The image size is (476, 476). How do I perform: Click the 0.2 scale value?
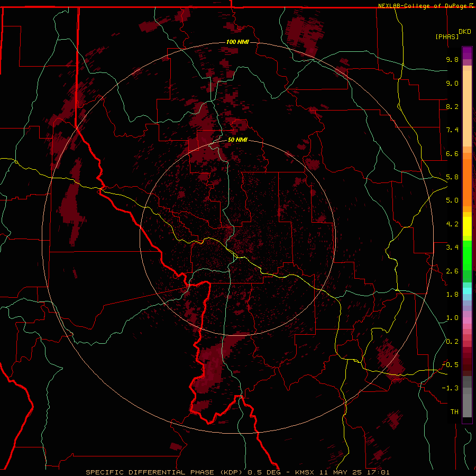pyautogui.click(x=452, y=342)
